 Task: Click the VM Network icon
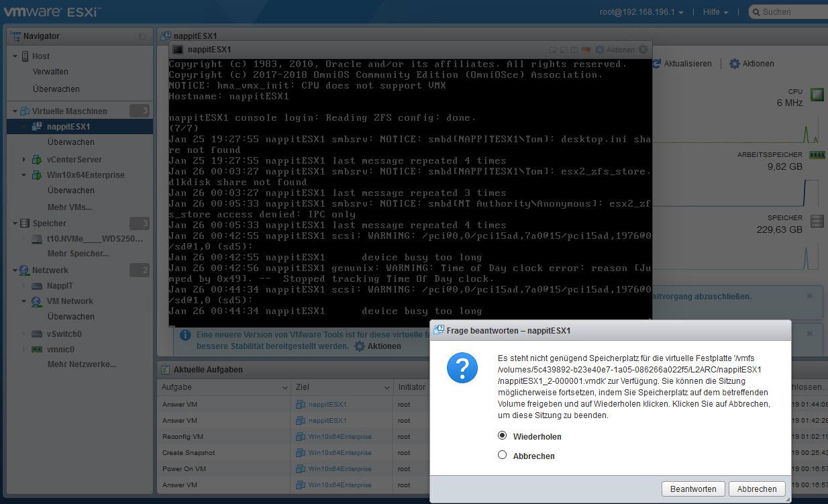(37, 301)
